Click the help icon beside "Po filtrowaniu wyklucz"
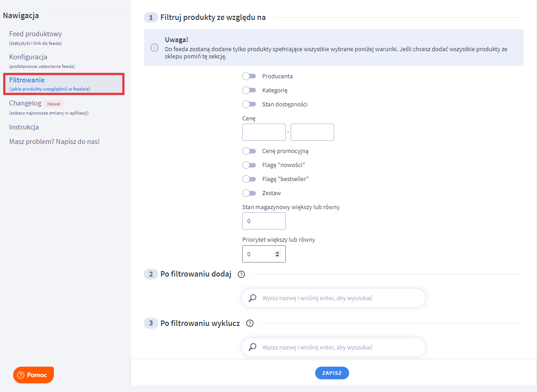Viewport: 537px width, 392px height. click(250, 323)
